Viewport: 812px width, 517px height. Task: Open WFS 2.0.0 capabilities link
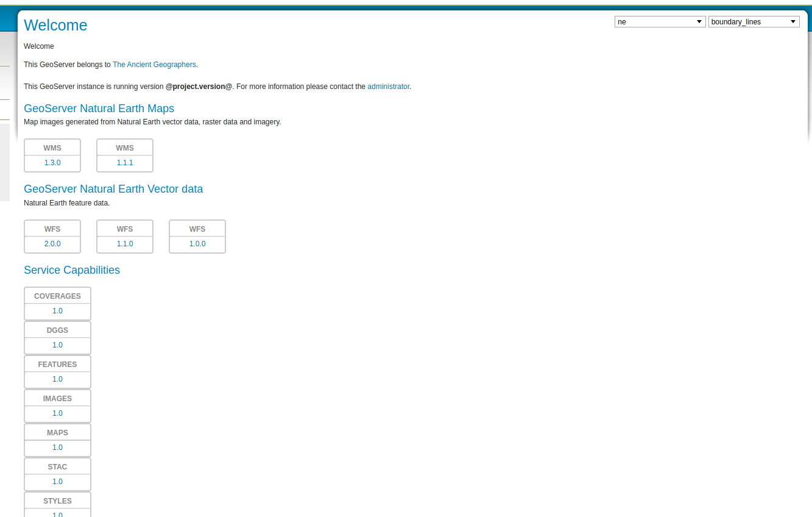[52, 244]
